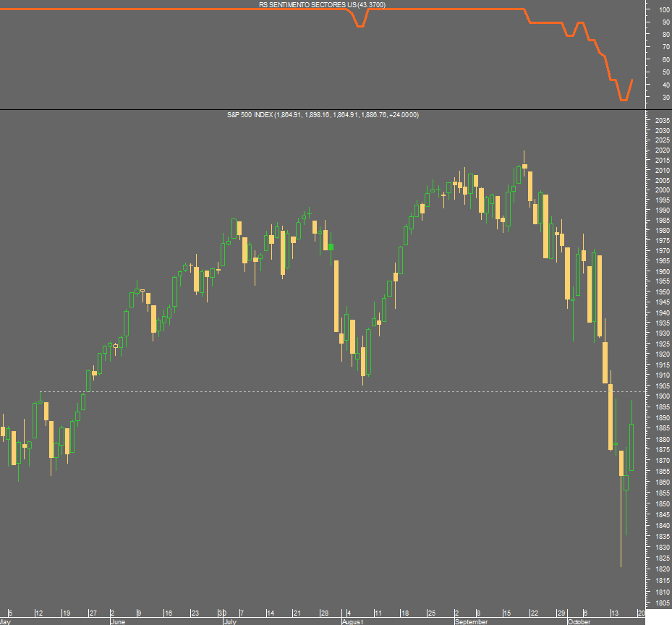
Task: Click the 18 date label in August
Action: [x=405, y=613]
